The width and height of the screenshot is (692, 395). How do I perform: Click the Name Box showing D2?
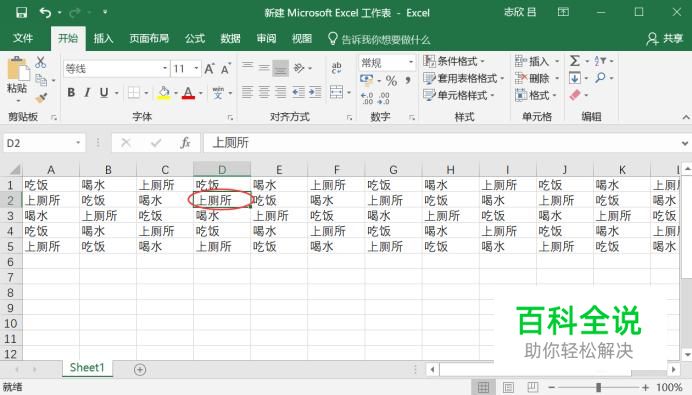[x=44, y=143]
